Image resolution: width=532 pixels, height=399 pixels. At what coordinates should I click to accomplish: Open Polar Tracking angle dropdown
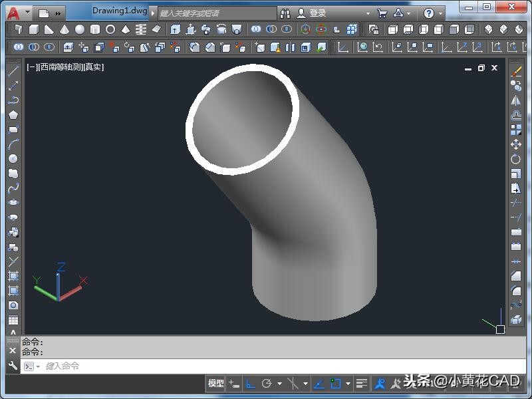(279, 384)
